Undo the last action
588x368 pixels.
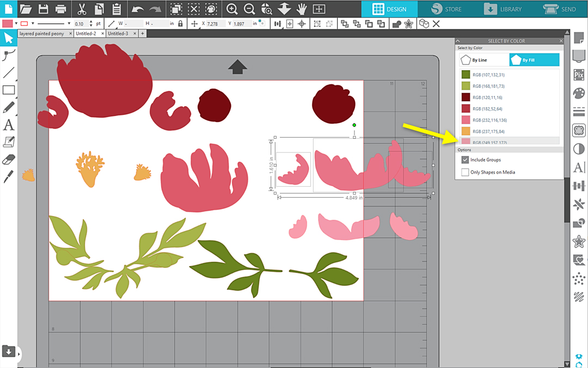tap(138, 9)
